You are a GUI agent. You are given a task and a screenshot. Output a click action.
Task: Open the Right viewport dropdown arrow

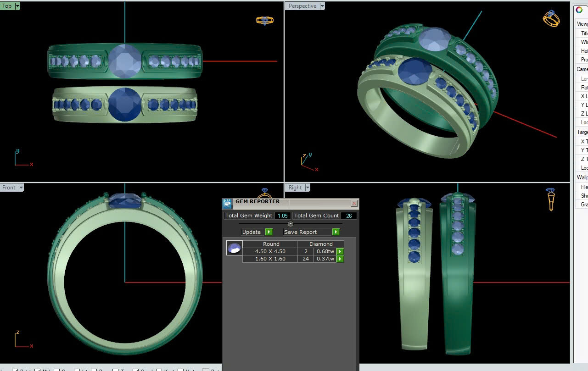pyautogui.click(x=308, y=188)
